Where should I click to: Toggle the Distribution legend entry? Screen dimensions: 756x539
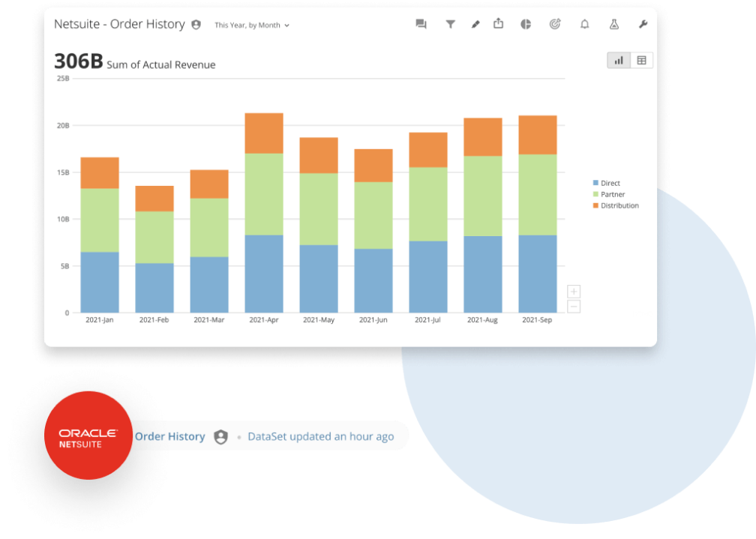pyautogui.click(x=616, y=205)
